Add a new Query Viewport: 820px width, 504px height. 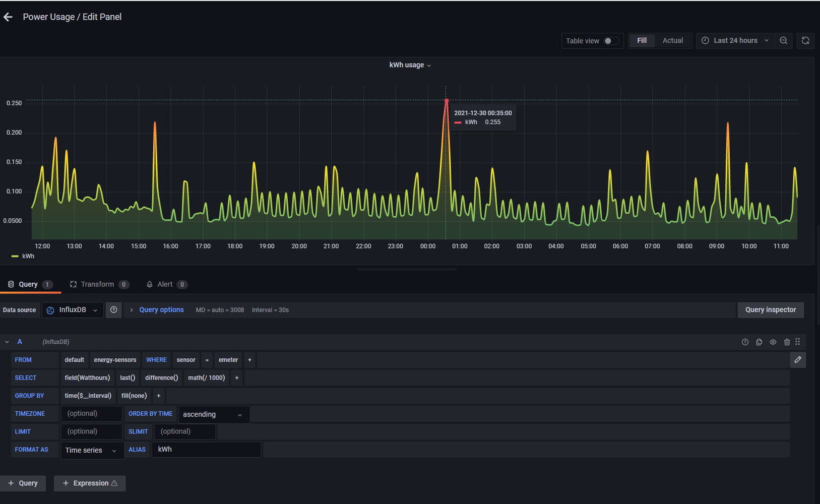click(x=23, y=483)
